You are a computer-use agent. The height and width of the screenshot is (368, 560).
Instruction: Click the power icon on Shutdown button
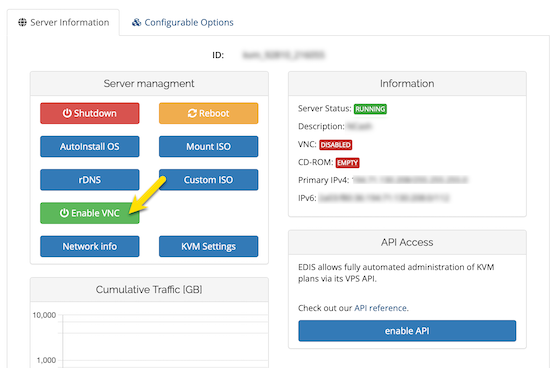[67, 113]
